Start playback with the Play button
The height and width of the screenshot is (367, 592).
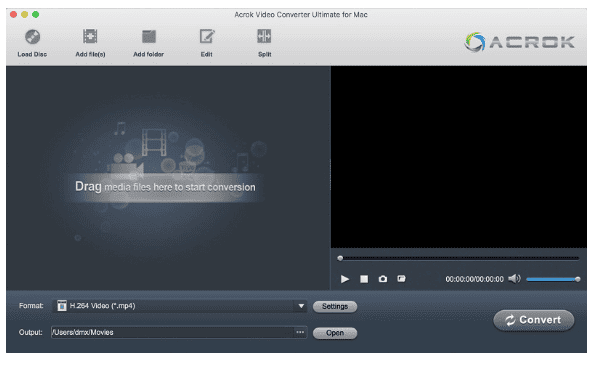tap(345, 279)
